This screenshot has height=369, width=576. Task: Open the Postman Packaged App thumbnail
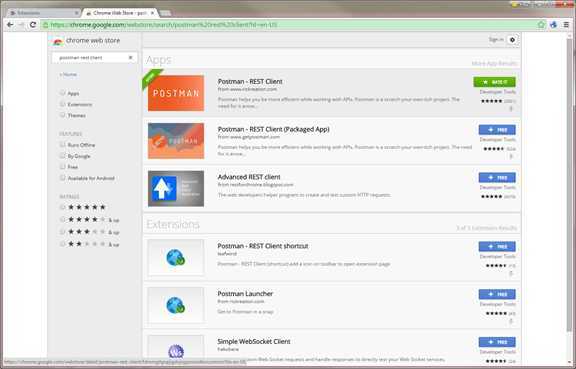pos(176,141)
